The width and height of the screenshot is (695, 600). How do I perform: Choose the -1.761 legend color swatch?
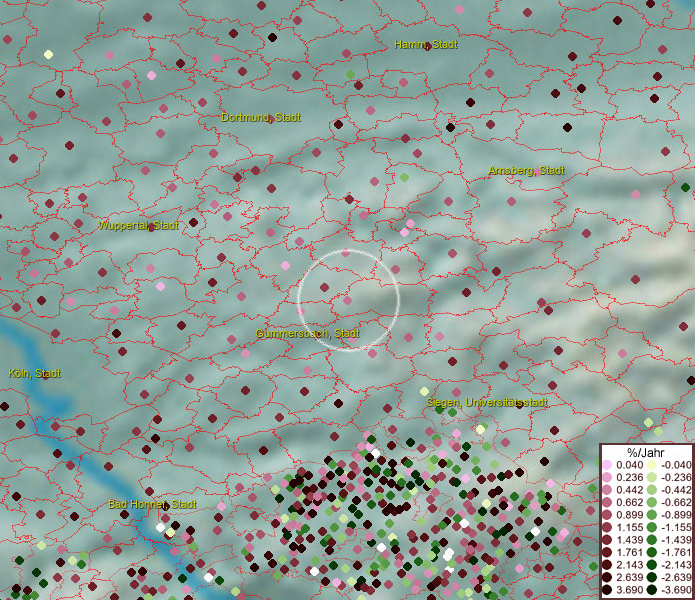click(652, 553)
